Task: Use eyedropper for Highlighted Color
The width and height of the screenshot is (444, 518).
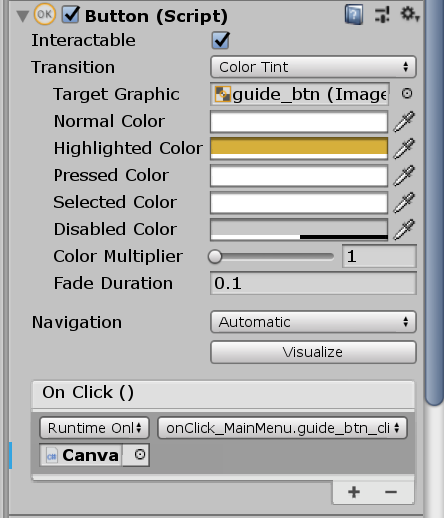Action: 404,148
